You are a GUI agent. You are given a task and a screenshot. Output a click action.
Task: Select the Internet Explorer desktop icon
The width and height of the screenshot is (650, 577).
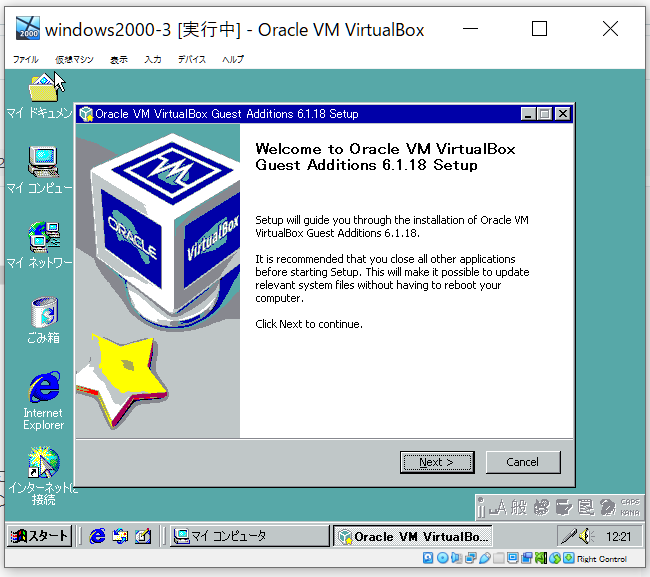tap(44, 401)
